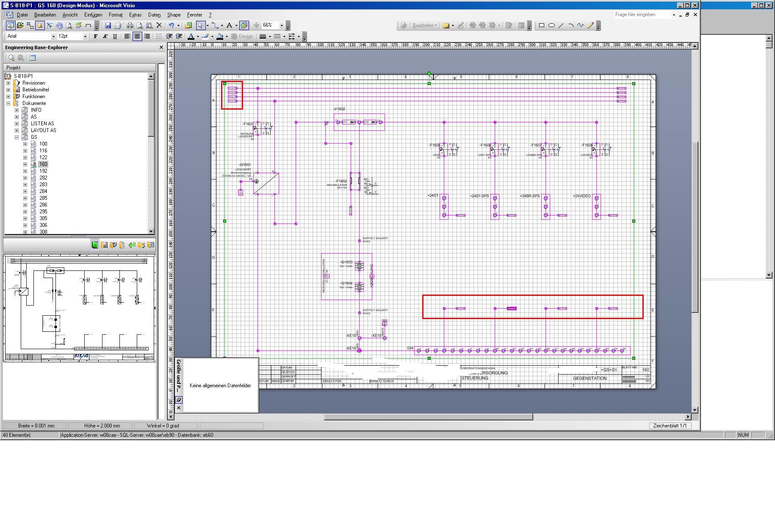Image resolution: width=775 pixels, height=532 pixels.
Task: Expand the LAYOUT AS node
Action: 17,130
